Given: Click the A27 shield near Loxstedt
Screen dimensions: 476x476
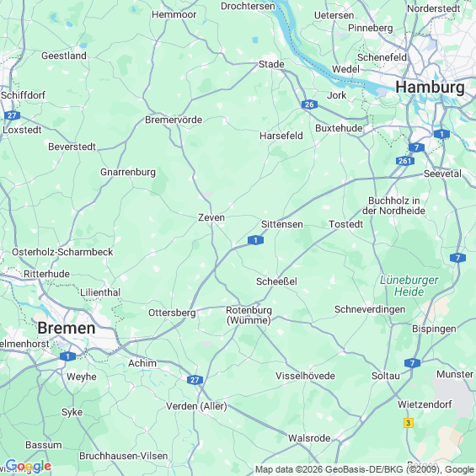Looking at the screenshot, I should click(x=12, y=115).
